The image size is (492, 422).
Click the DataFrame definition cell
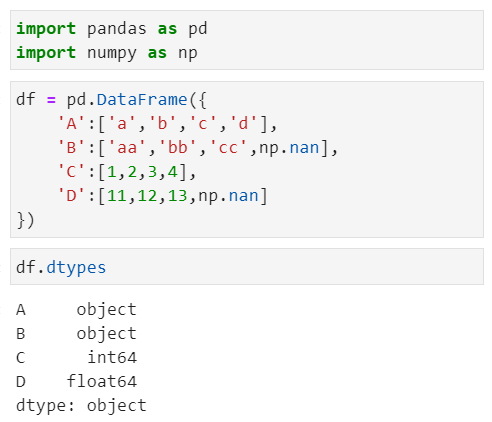click(247, 159)
